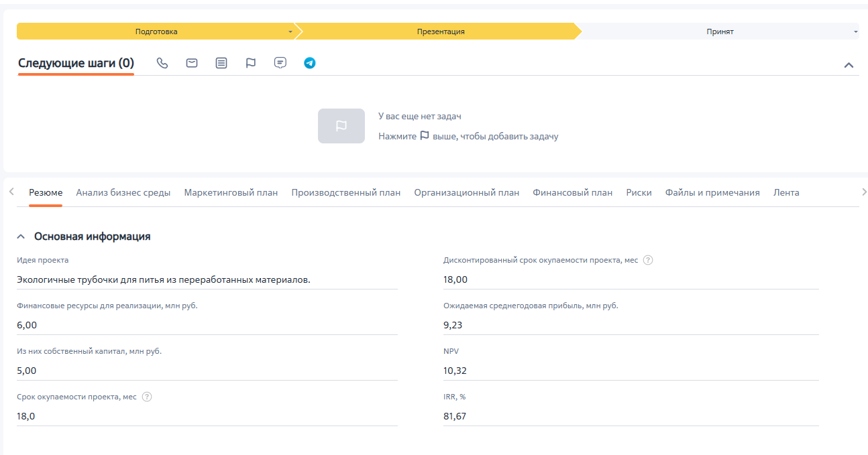Switch to Производственный план tab

tap(346, 192)
